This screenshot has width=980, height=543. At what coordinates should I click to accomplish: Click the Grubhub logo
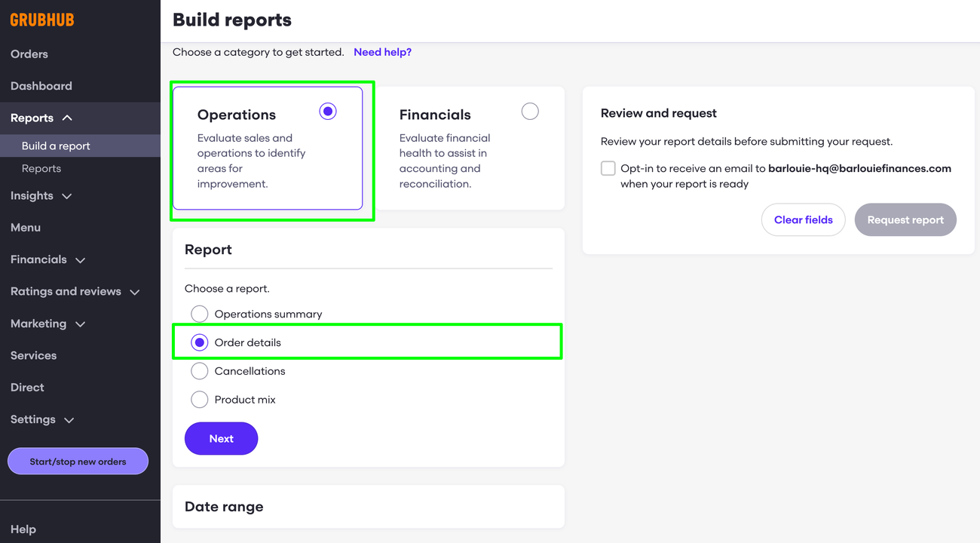click(42, 20)
